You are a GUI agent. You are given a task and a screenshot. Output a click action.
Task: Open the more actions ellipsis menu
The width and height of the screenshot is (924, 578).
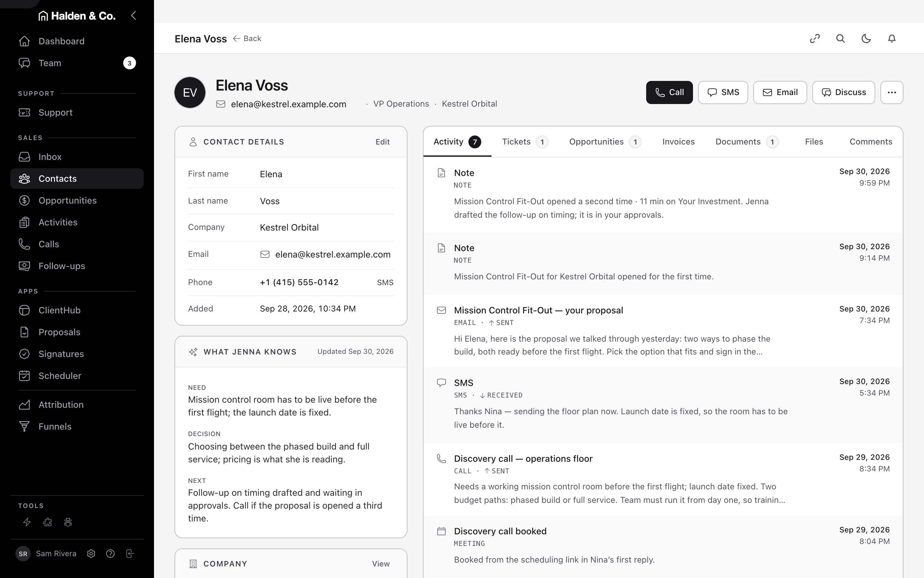(x=892, y=92)
